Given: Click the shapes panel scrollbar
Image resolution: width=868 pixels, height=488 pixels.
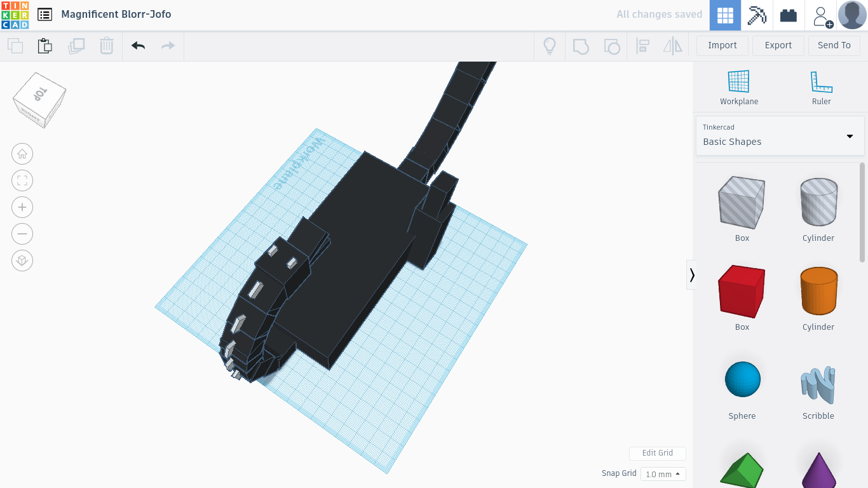Looking at the screenshot, I should coord(862,212).
